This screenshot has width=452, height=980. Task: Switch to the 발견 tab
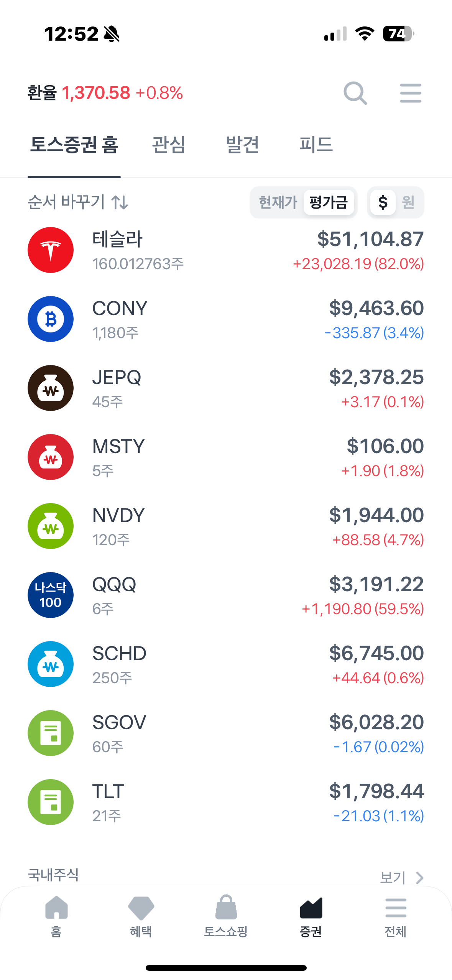click(242, 145)
